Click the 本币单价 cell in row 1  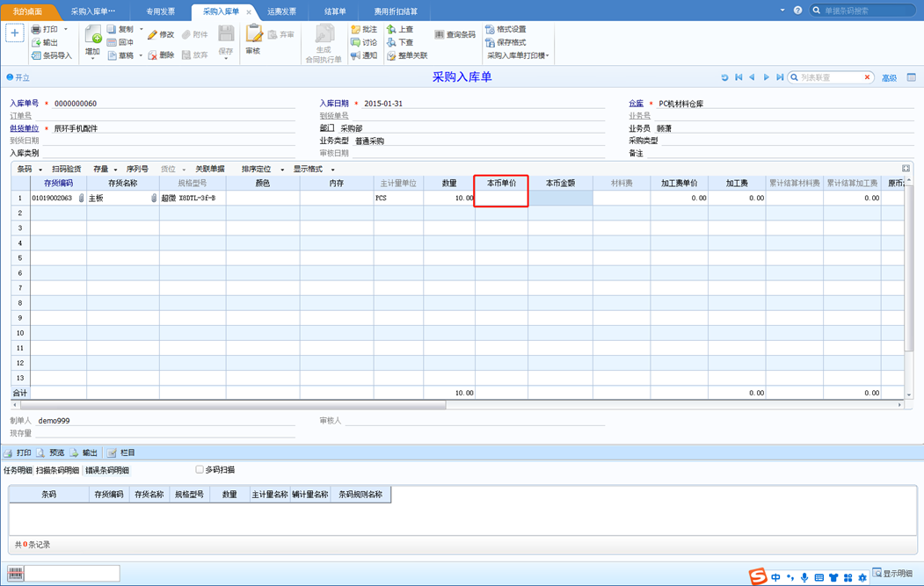click(x=501, y=198)
